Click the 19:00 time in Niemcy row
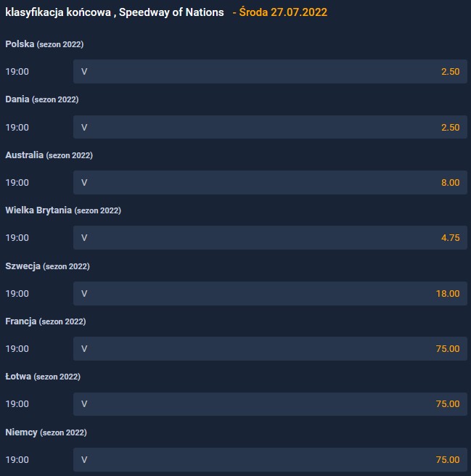471x476 pixels. pyautogui.click(x=17, y=459)
